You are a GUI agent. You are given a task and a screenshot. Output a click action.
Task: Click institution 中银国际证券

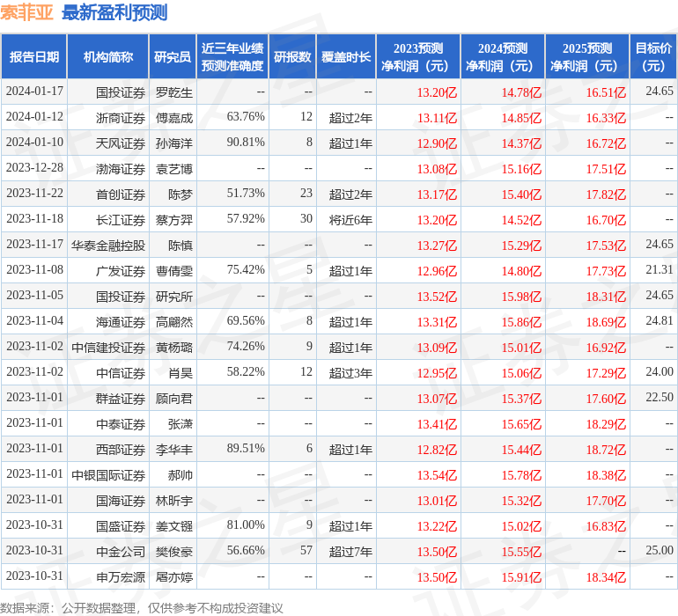pyautogui.click(x=108, y=475)
